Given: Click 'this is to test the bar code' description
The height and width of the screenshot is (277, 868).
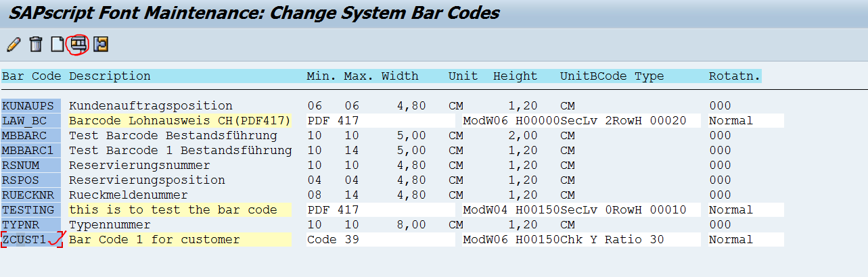Looking at the screenshot, I should tap(173, 210).
